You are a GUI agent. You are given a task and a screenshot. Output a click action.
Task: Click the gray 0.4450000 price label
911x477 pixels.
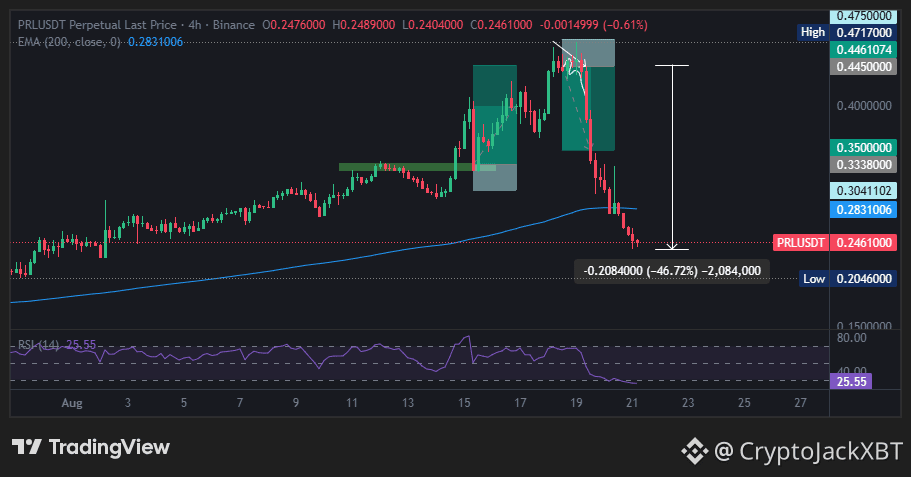click(863, 66)
